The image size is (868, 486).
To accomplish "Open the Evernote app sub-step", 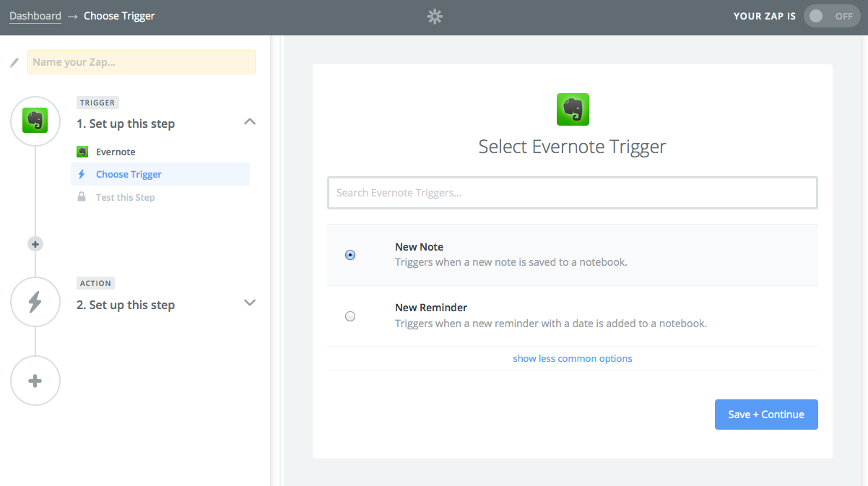I will [x=116, y=152].
